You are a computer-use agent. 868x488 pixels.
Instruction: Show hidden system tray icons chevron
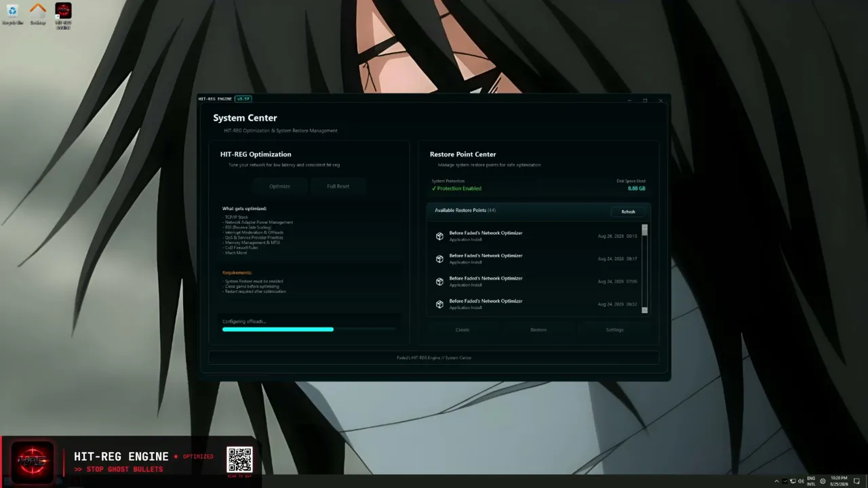tap(776, 481)
